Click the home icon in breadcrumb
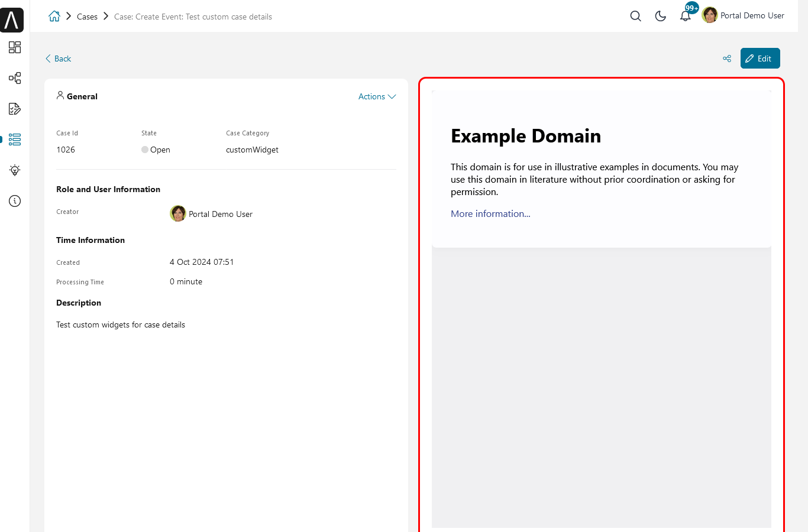Screen dimensions: 808x532 tap(54, 16)
